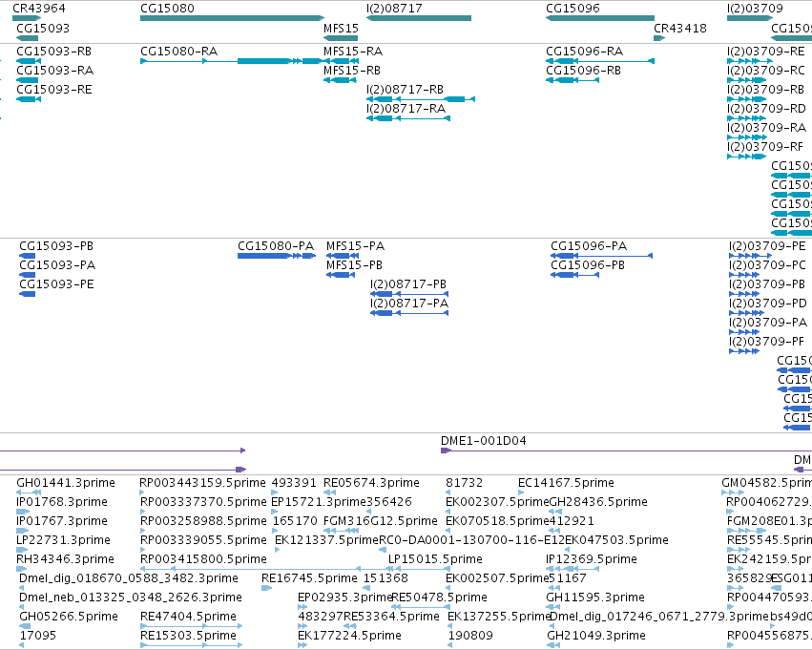Open EST GH21049.3prime
The width and height of the screenshot is (812, 650).
[x=552, y=645]
